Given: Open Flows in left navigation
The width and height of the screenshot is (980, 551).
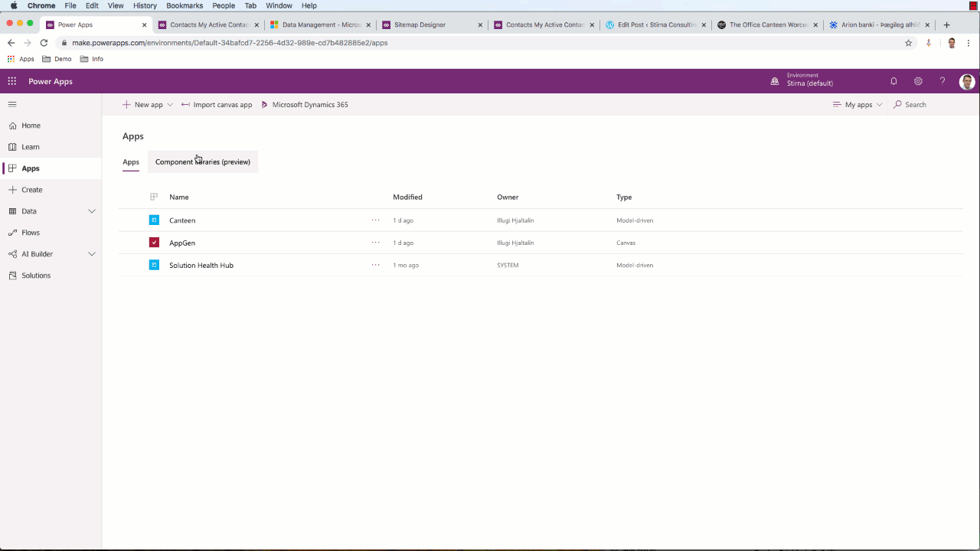Looking at the screenshot, I should point(51,233).
